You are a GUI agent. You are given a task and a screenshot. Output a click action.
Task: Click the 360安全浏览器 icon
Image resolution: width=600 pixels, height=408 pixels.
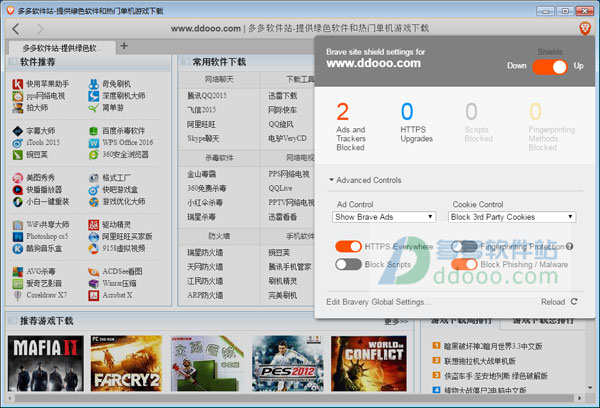coord(93,155)
